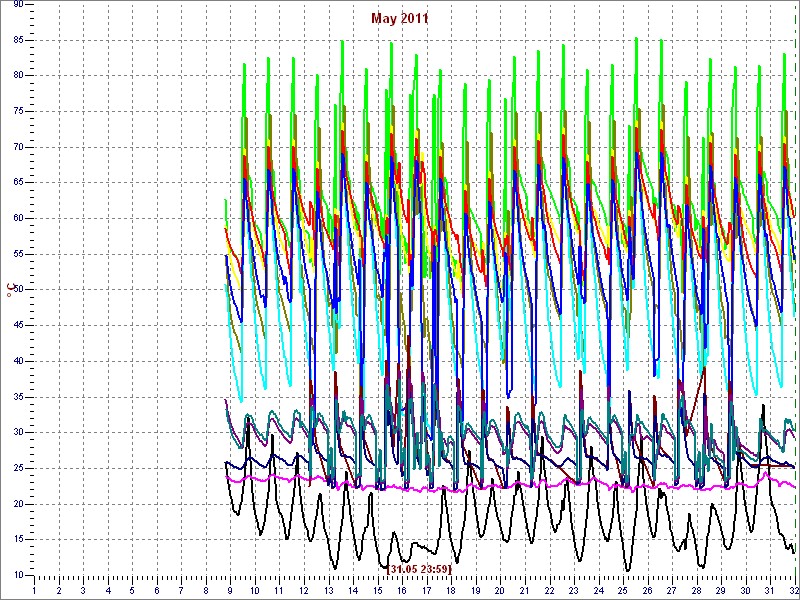Click the 40 label on the temperature axis
800x600 pixels.
(18, 361)
